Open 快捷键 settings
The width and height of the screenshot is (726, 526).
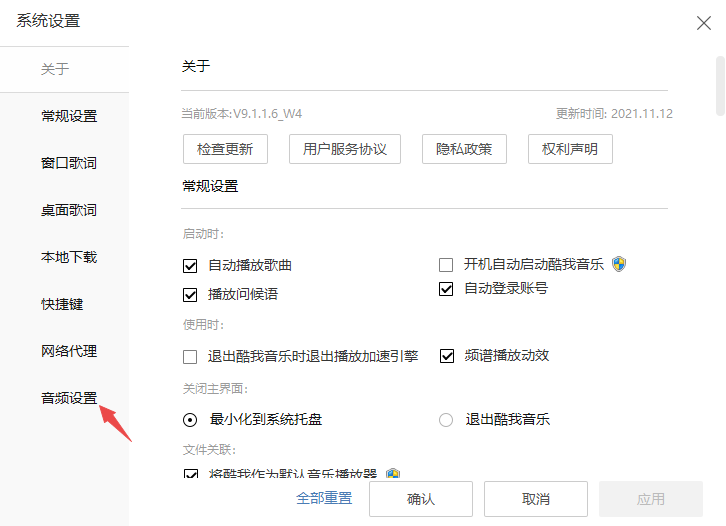62,304
